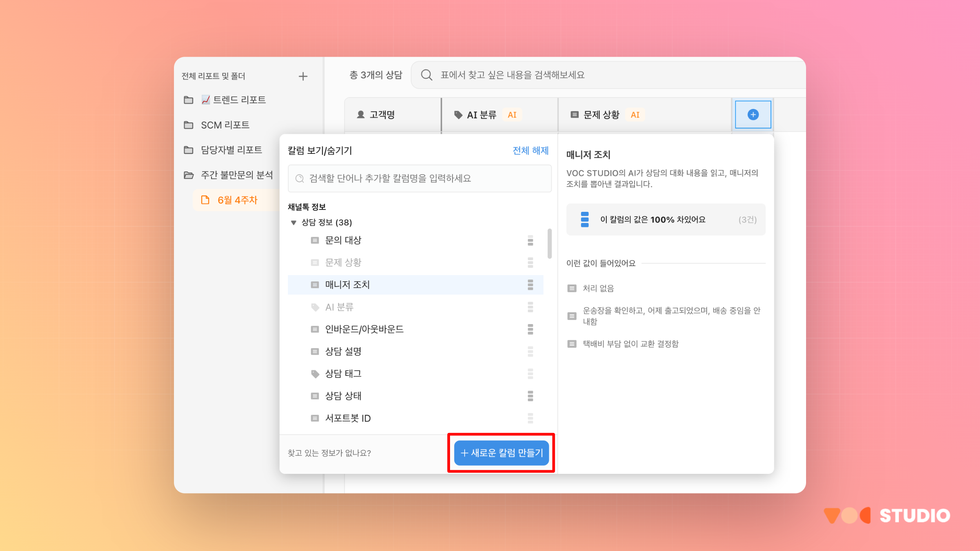Toggle visibility of the AI 분류 column

[339, 307]
